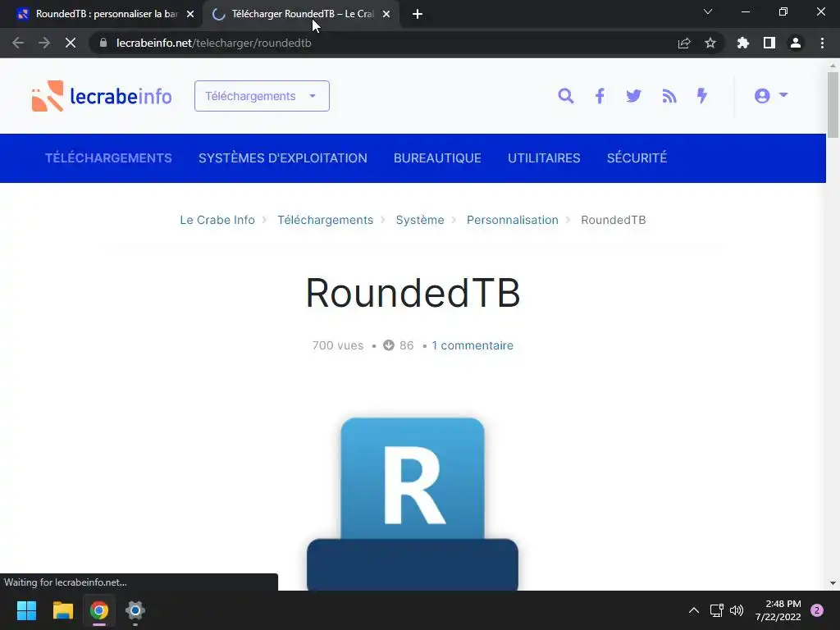
Task: Open the user account dropdown
Action: click(771, 95)
